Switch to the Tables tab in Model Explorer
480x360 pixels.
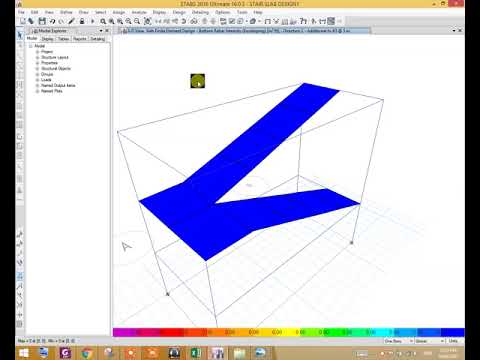pyautogui.click(x=64, y=39)
